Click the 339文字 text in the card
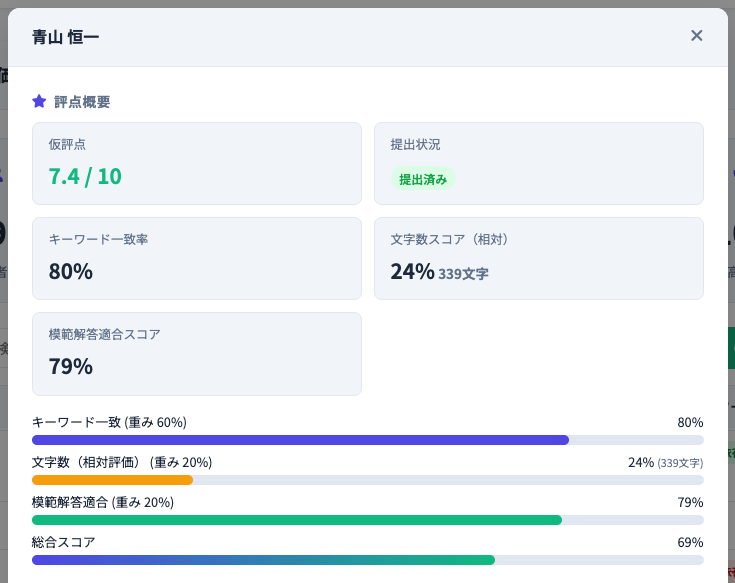The image size is (735, 583). click(x=463, y=274)
